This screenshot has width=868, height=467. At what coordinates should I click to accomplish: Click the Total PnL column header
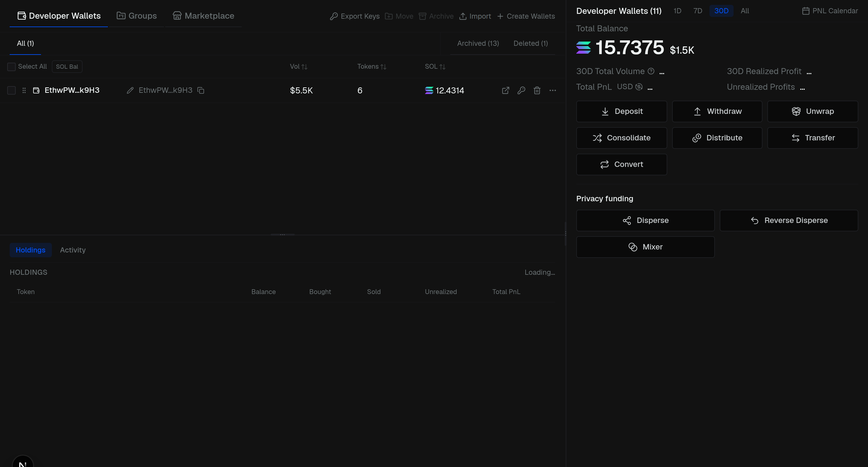[x=506, y=292]
